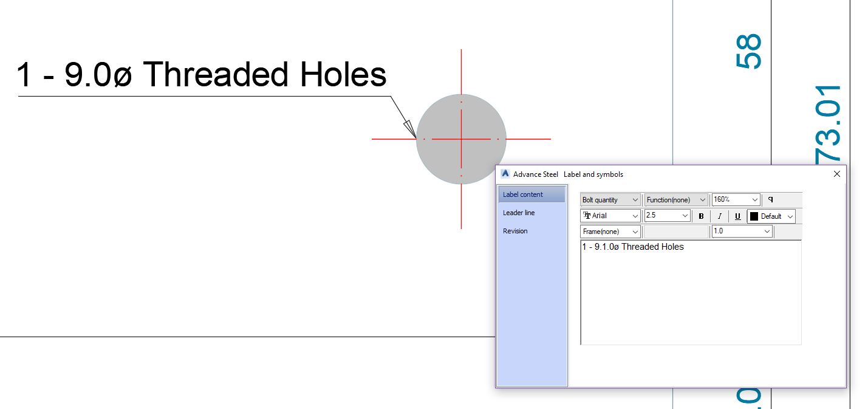Toggle underline formatting for the label
Image resolution: width=868 pixels, height=409 pixels.
(x=737, y=216)
